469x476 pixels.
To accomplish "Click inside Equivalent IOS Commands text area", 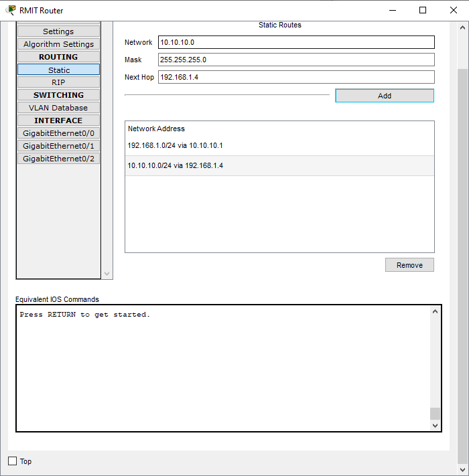I will (x=223, y=368).
